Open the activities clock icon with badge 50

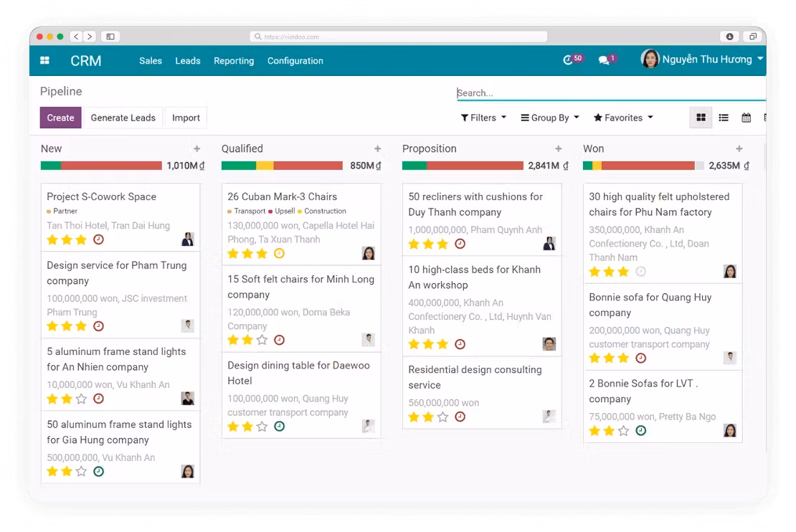[569, 60]
